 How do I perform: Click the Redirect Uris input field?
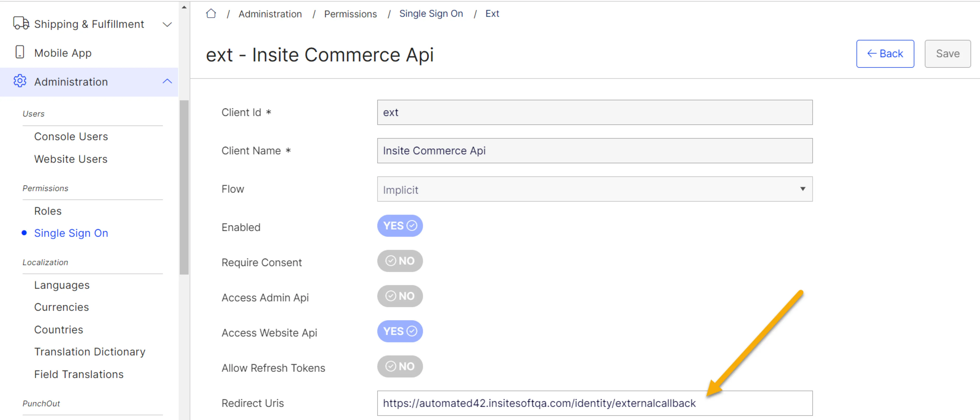click(595, 403)
